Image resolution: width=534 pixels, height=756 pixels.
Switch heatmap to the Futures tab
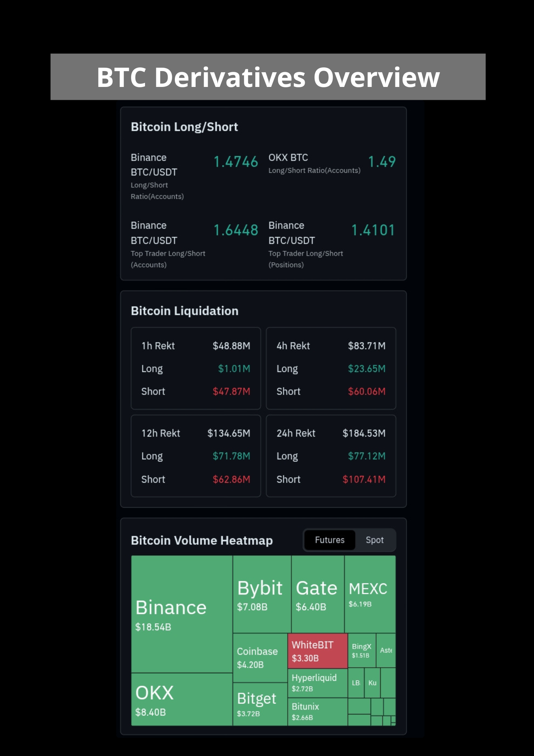(x=330, y=540)
